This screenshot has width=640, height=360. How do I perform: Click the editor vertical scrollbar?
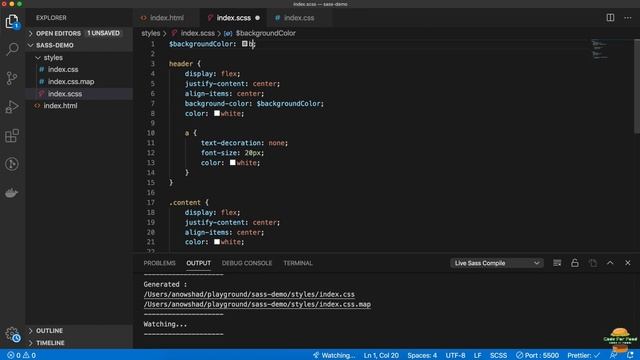pyautogui.click(x=637, y=86)
